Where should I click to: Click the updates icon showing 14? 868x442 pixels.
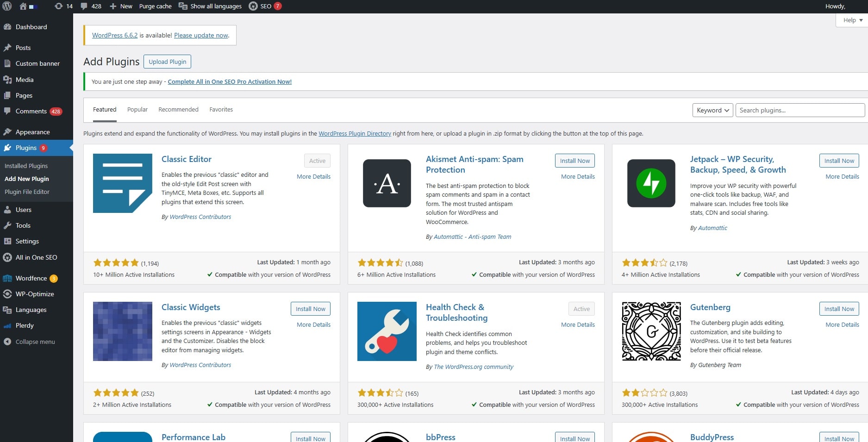[58, 6]
